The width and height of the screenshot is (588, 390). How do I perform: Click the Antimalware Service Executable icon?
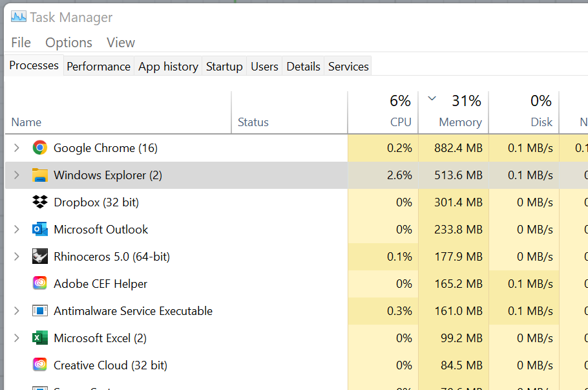pos(40,311)
